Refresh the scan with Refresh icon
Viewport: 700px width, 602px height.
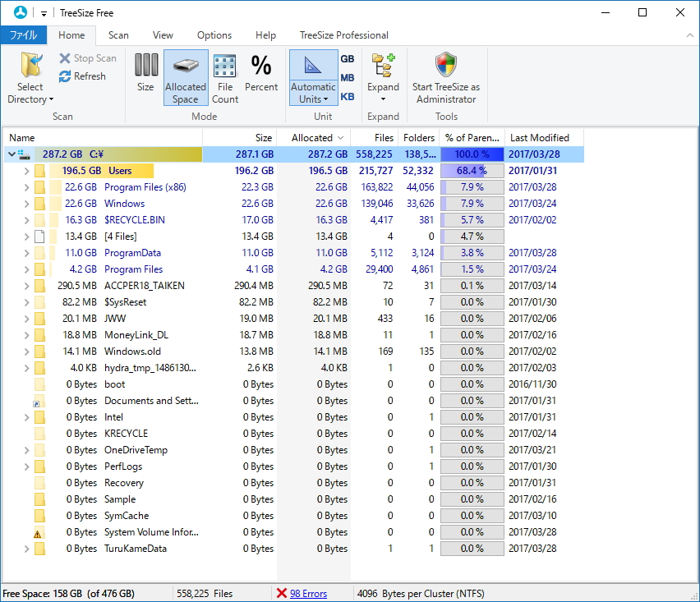(x=65, y=76)
